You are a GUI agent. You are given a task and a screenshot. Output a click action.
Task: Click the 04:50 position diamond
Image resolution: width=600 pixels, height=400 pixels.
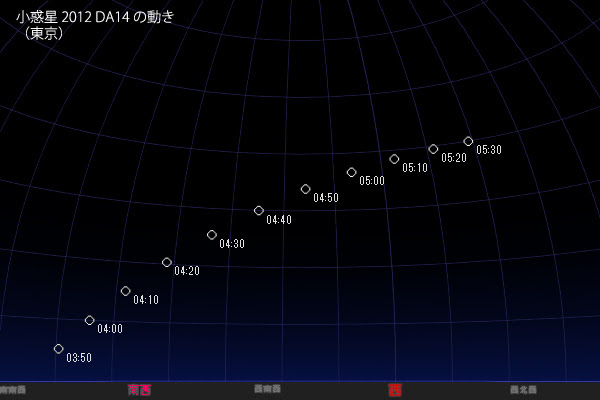(305, 189)
